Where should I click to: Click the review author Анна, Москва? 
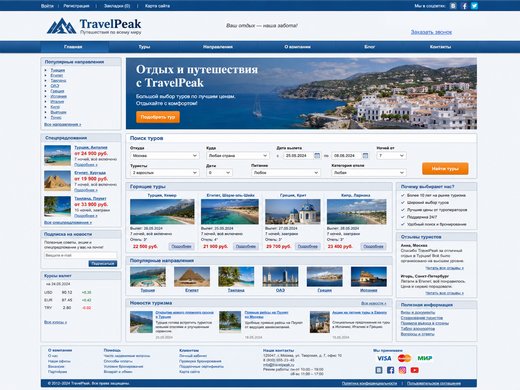tap(414, 245)
